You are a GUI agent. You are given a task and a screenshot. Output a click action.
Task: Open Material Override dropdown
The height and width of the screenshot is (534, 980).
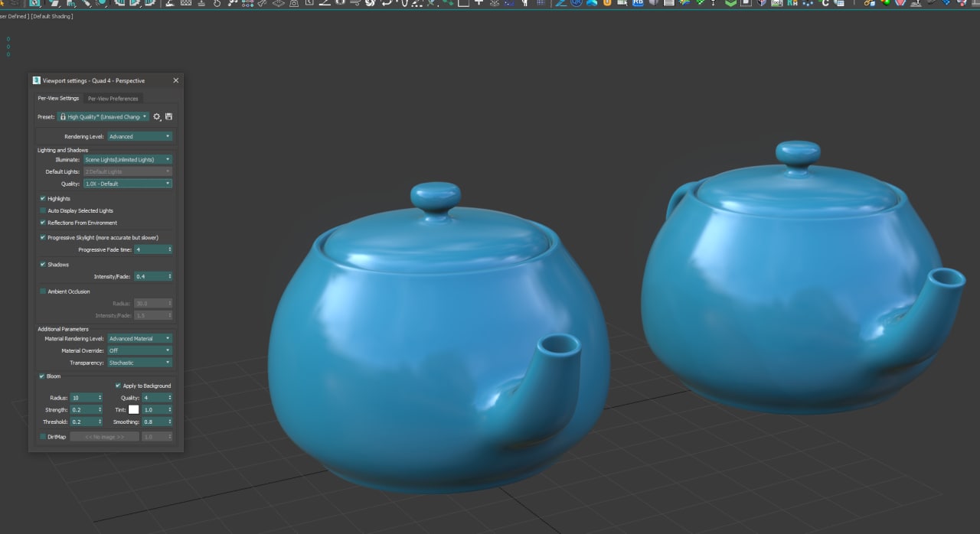coord(139,350)
